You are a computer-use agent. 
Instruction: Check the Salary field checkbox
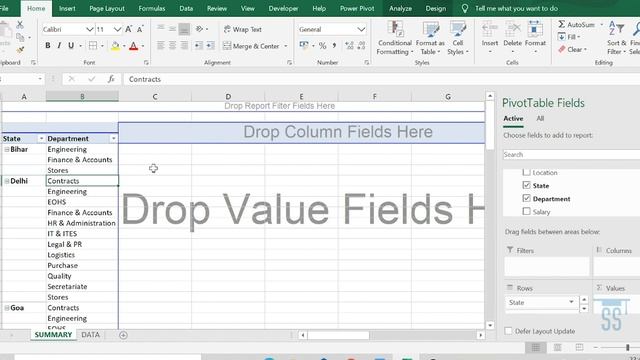(527, 211)
